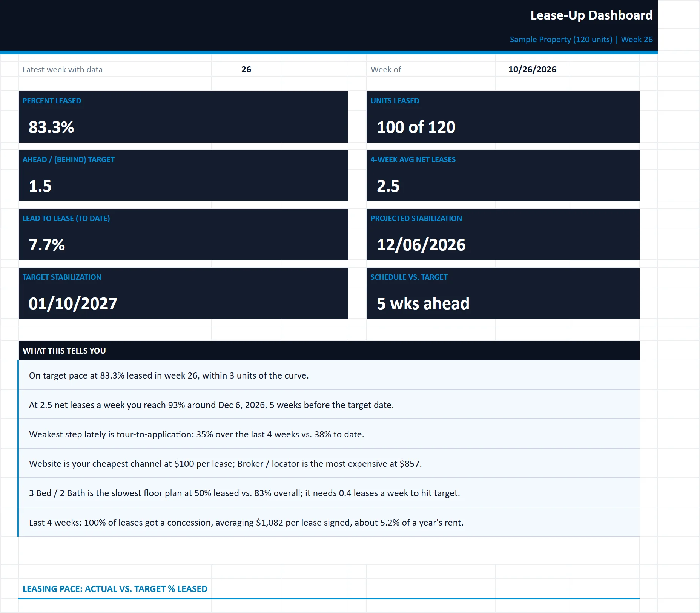700x613 pixels.
Task: Select the SCHEDULE VS. TARGET heading
Action: (409, 277)
